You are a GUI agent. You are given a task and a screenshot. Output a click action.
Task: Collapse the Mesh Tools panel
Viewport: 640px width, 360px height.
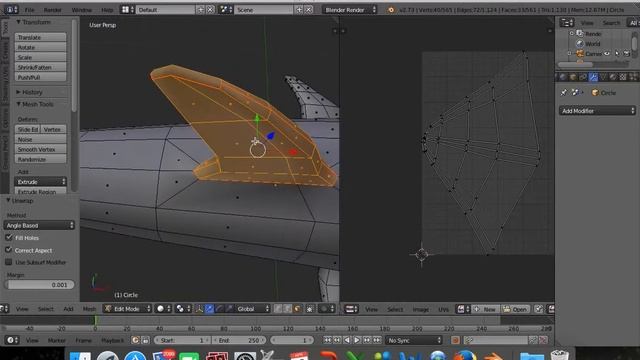coord(18,104)
